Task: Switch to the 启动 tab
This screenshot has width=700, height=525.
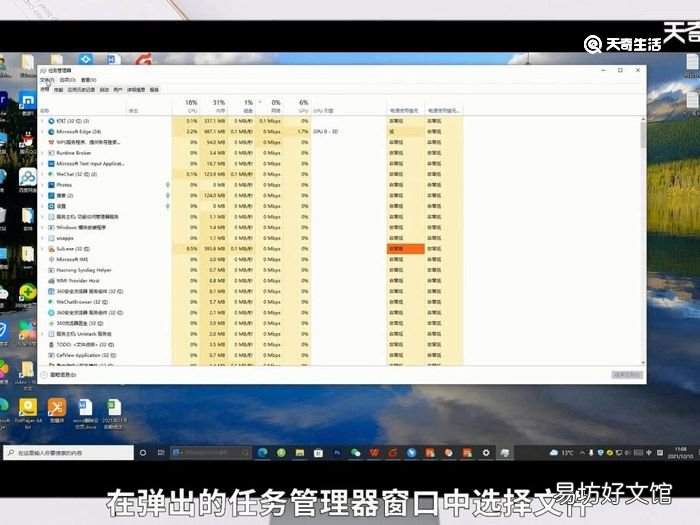Action: tap(104, 90)
